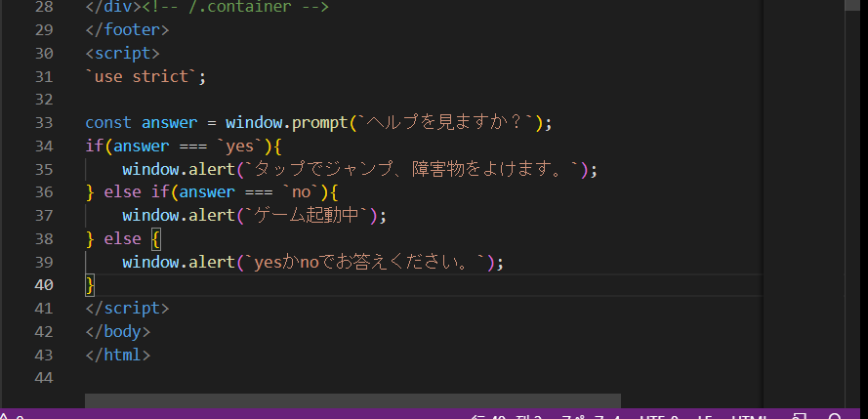Click line number 32 in the gutter
Screen dimensions: 868x419
point(44,100)
